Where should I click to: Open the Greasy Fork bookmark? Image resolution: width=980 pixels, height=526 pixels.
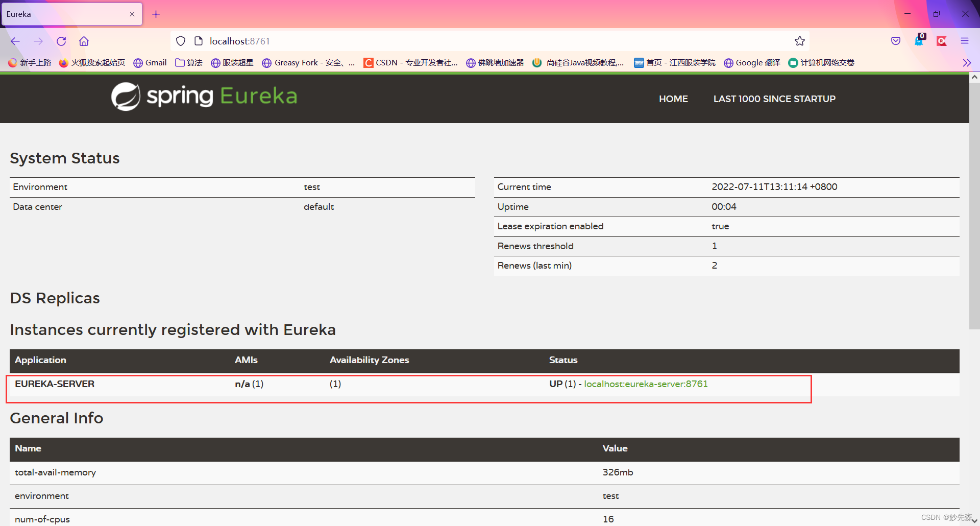coord(308,63)
